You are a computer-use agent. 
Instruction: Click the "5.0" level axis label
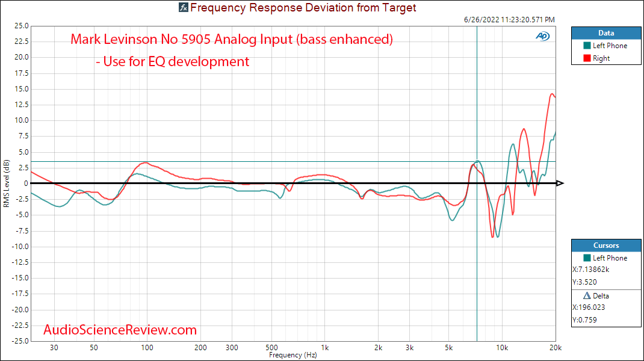pyautogui.click(x=23, y=152)
